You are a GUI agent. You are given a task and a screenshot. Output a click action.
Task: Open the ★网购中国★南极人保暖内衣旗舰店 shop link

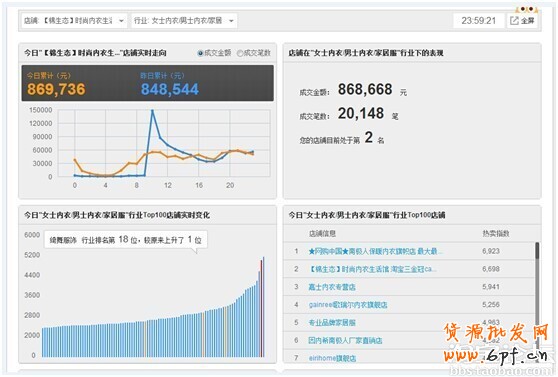[375, 251]
